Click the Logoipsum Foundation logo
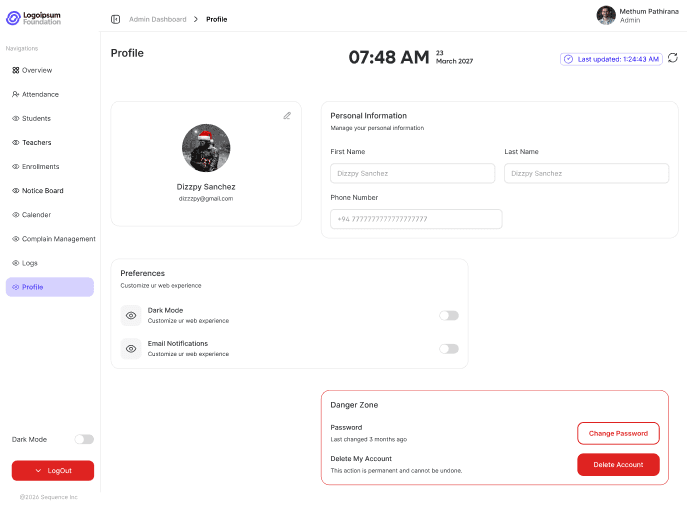Image resolution: width=687 pixels, height=510 pixels. click(33, 18)
